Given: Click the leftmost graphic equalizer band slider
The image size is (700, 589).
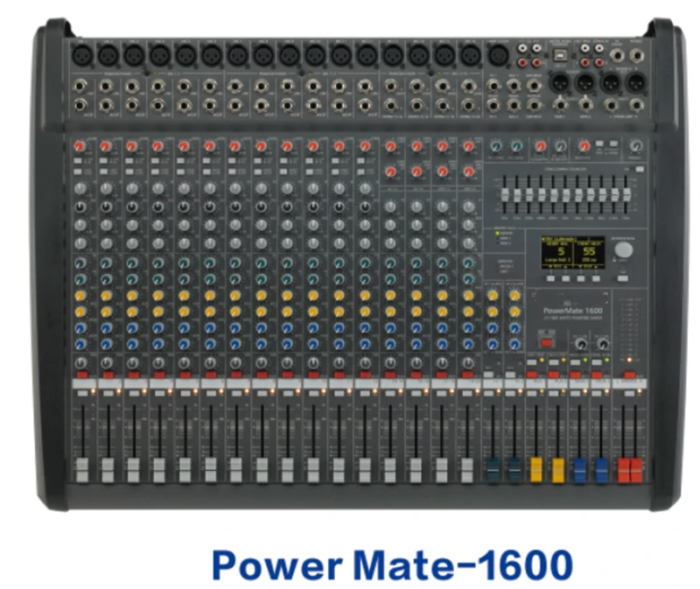Looking at the screenshot, I should point(505,194).
